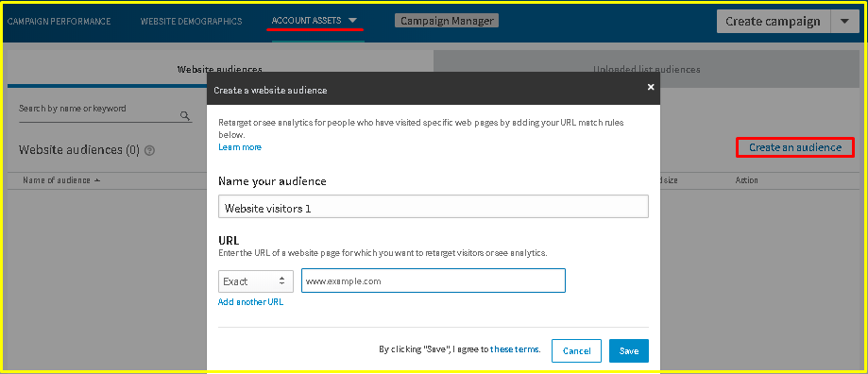This screenshot has height=374, width=868.
Task: Click the Cancel button
Action: 576,350
